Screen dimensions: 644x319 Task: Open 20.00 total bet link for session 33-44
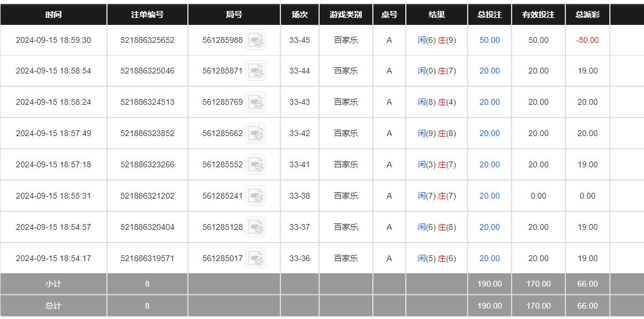coord(490,71)
